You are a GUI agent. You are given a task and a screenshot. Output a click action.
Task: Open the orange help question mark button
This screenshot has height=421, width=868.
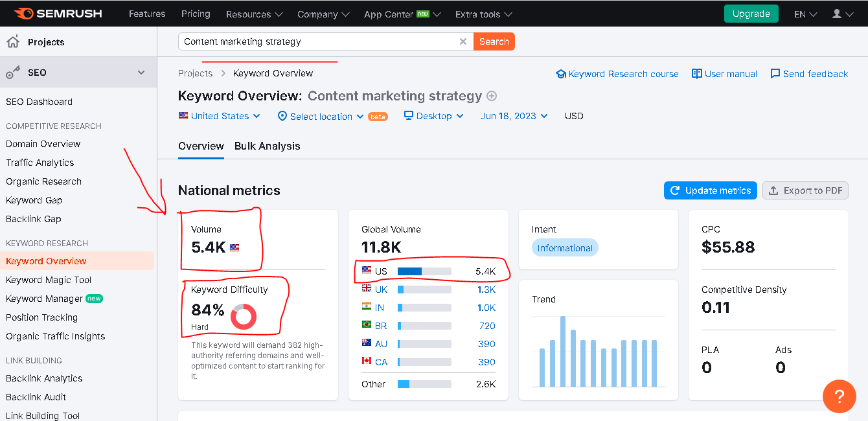[839, 396]
